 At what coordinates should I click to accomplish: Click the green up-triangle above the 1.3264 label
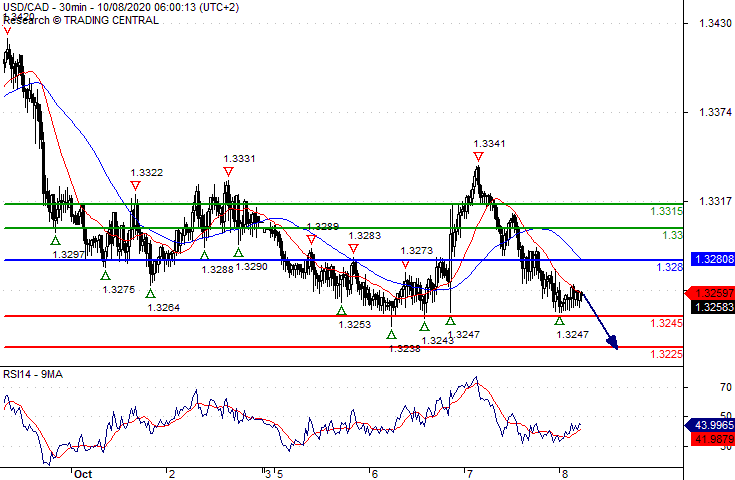(x=150, y=293)
